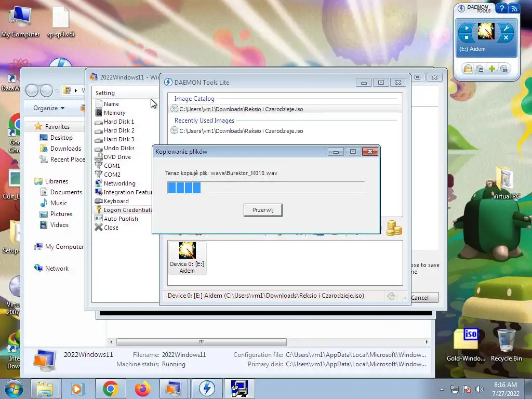Open wrench settings in Daemon Tools gadget
This screenshot has height=399, width=532.
(x=506, y=28)
